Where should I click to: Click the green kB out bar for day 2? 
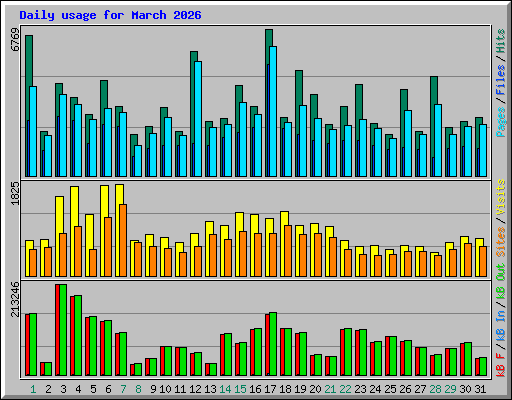[x=48, y=369]
